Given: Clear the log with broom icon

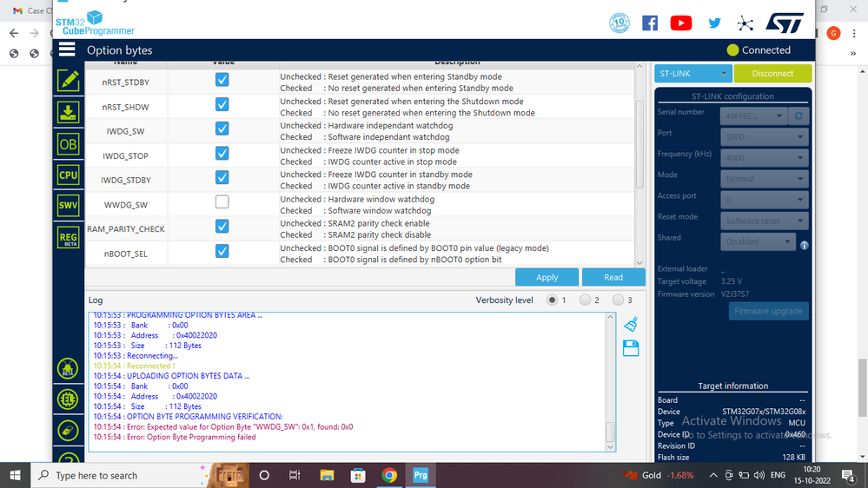Looking at the screenshot, I should pos(631,324).
